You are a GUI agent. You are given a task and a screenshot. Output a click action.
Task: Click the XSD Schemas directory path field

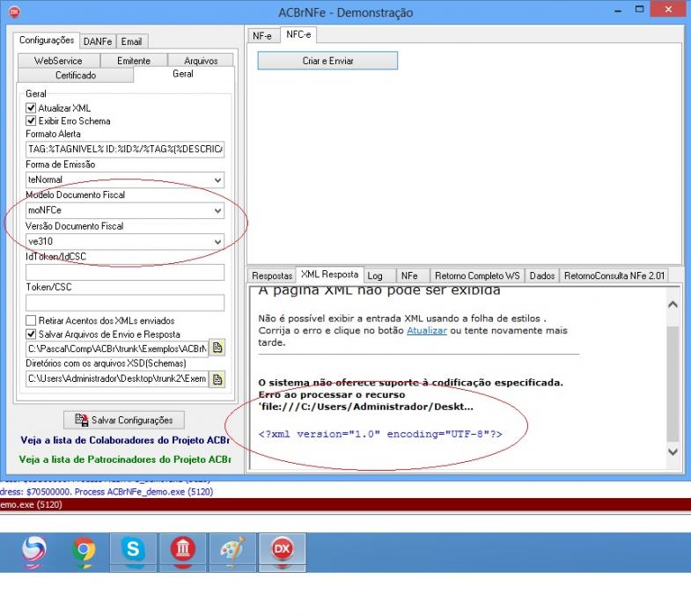coord(117,378)
